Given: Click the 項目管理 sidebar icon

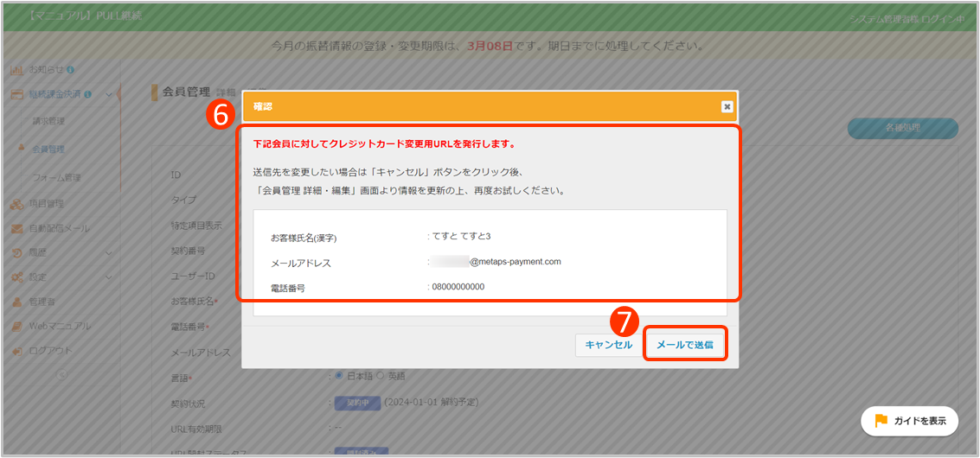Looking at the screenshot, I should click(x=16, y=205).
